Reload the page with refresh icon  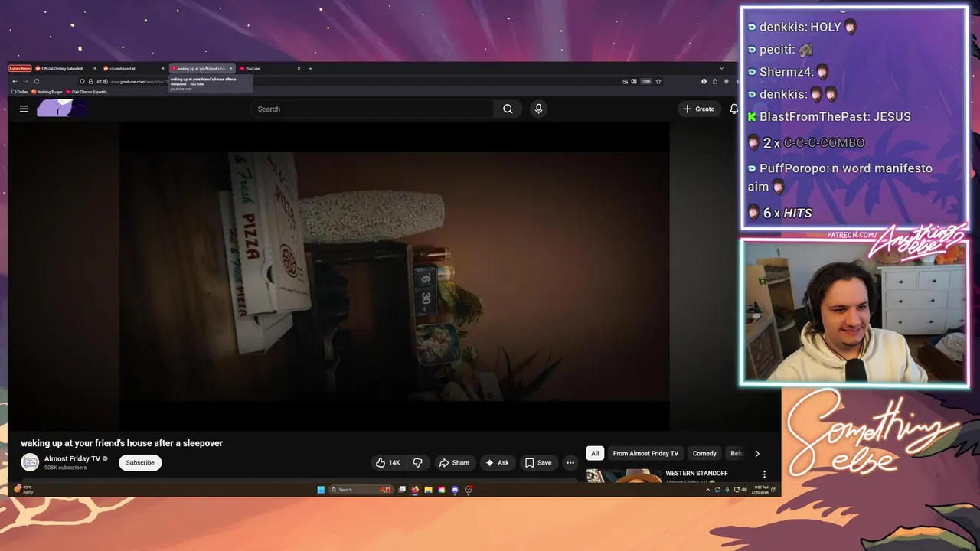click(36, 81)
